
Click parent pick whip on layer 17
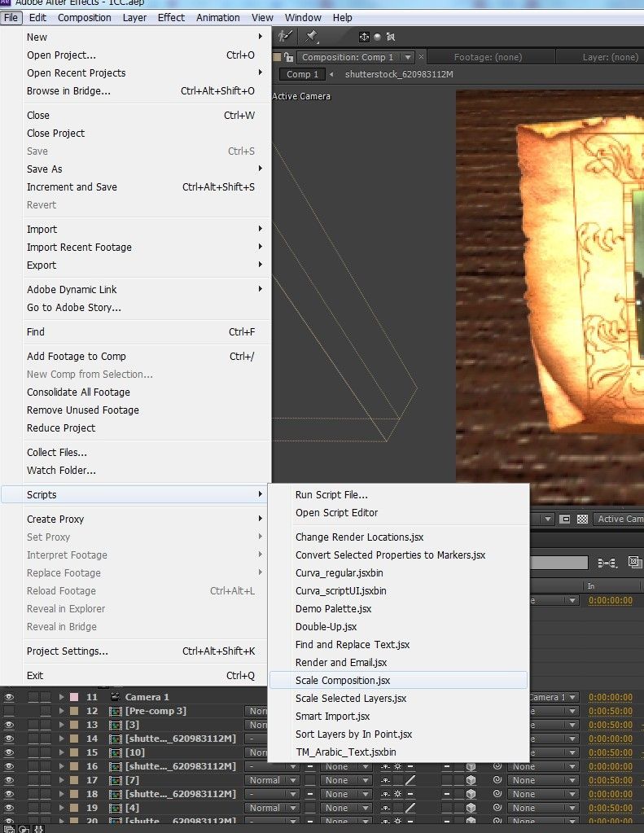(x=497, y=780)
